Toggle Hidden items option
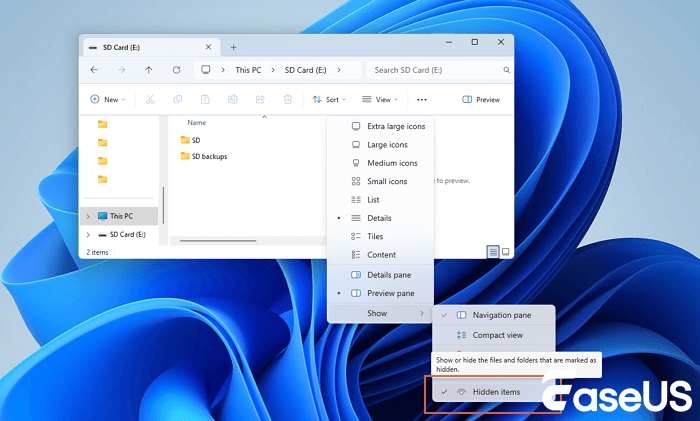The height and width of the screenshot is (421, 700). (x=495, y=392)
